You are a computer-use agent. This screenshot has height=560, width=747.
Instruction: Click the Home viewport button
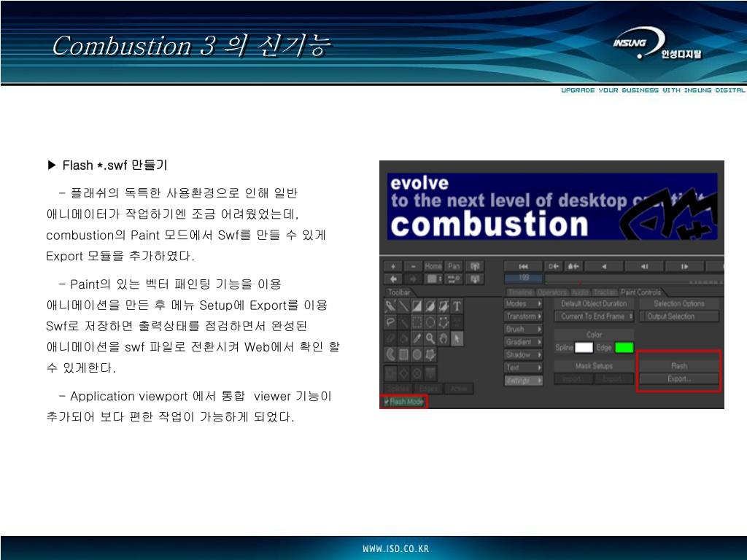433,266
